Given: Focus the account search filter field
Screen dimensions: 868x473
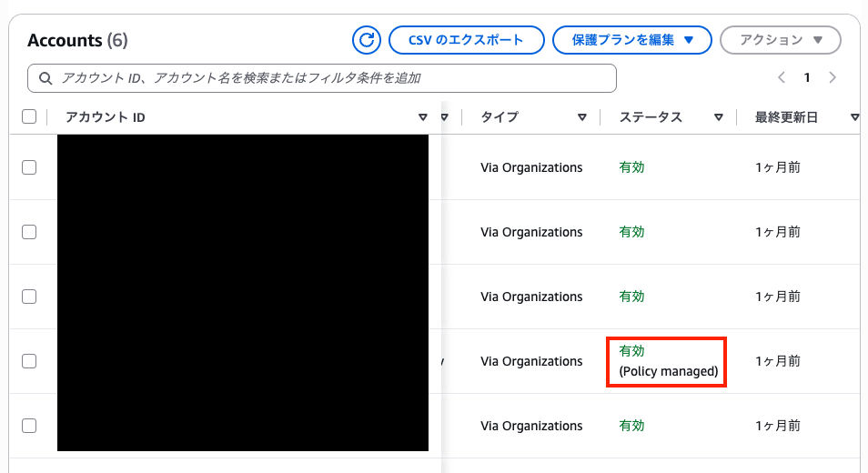Looking at the screenshot, I should click(x=321, y=78).
